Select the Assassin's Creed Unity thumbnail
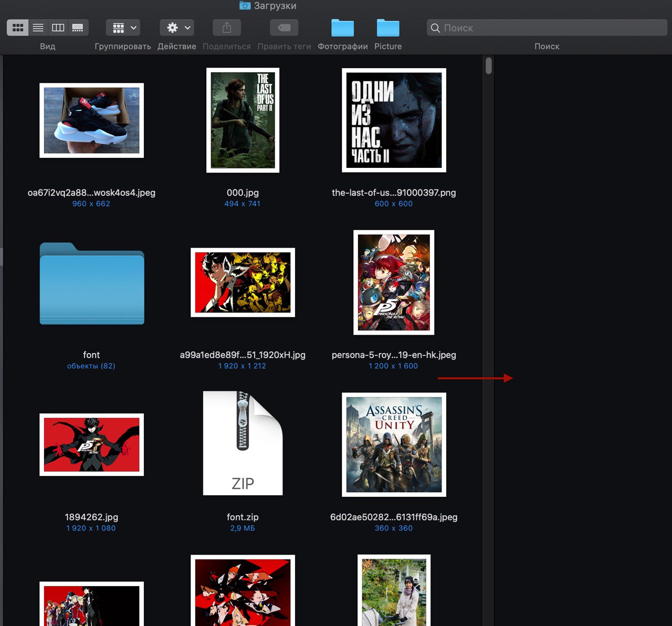This screenshot has width=672, height=626. click(394, 444)
